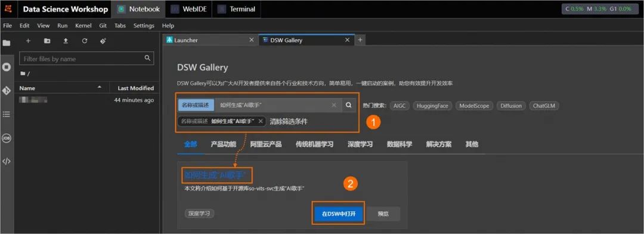The image size is (644, 234).
Task: Select the 解决方案 category tab
Action: [x=439, y=144]
